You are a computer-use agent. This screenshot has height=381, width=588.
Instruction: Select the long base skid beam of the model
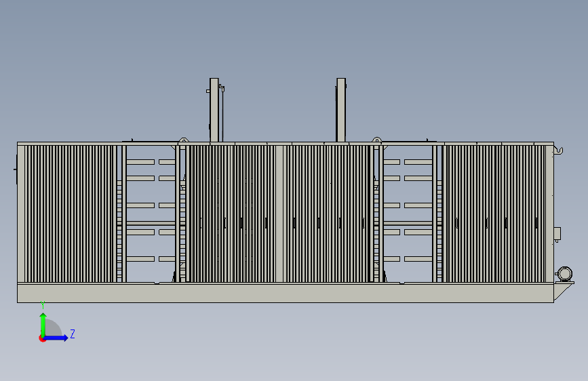point(286,294)
